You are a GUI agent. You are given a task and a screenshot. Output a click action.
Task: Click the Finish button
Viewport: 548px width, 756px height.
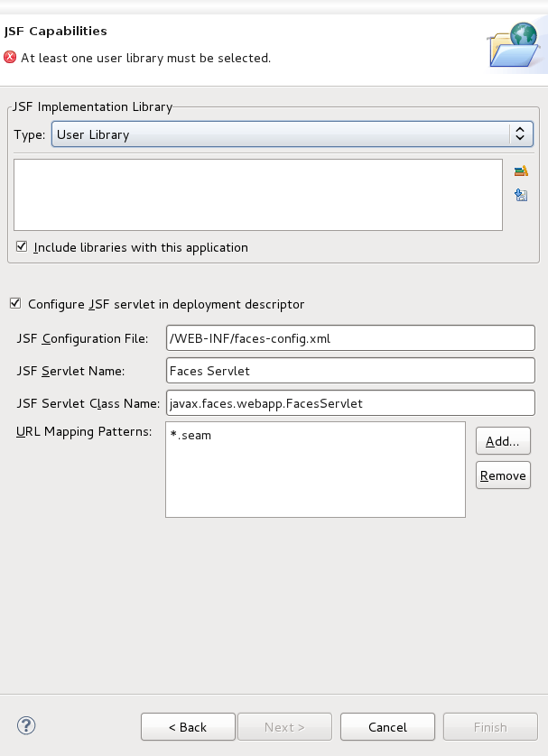coord(490,727)
